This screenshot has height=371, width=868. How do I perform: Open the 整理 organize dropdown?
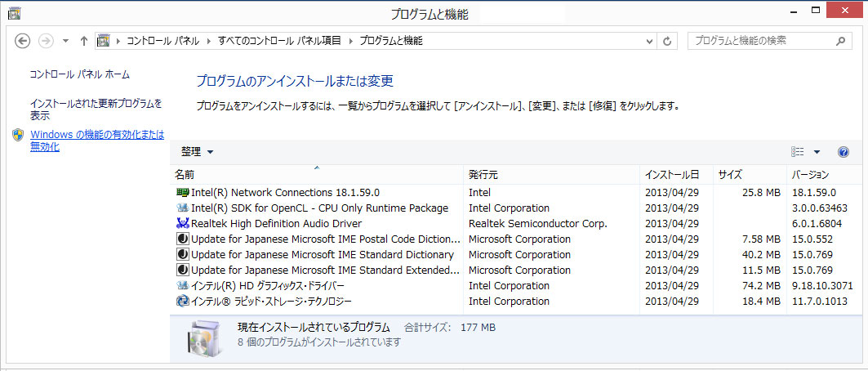pyautogui.click(x=198, y=152)
